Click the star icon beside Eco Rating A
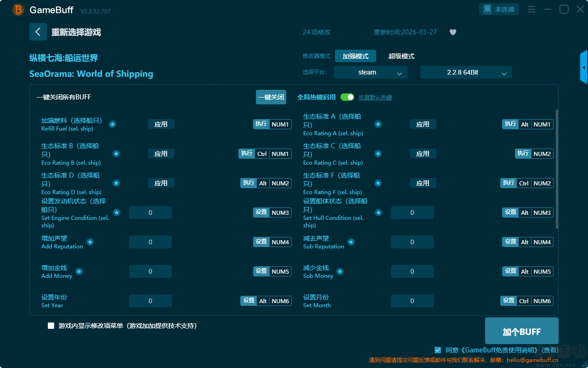 click(x=378, y=124)
